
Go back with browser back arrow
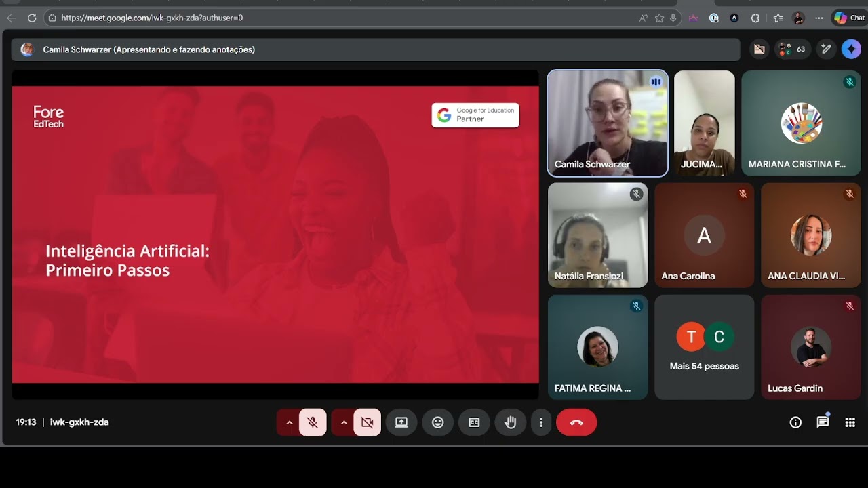(11, 18)
